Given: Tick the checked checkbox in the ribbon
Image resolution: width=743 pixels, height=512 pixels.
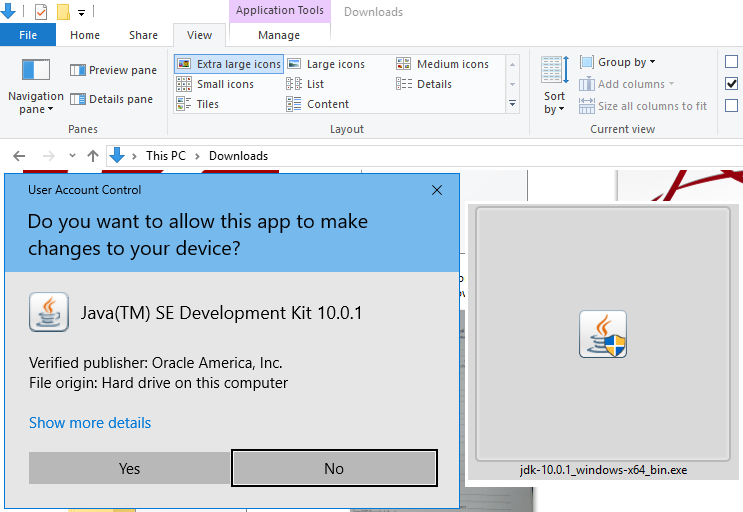Looking at the screenshot, I should click(732, 84).
